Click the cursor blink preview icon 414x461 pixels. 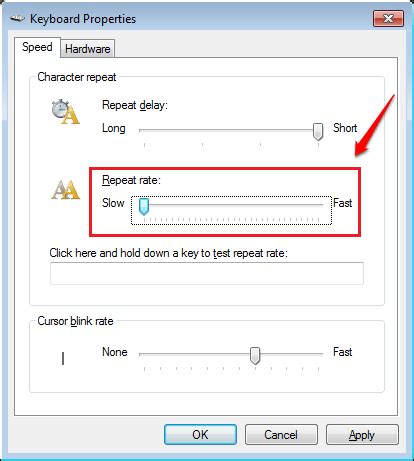coord(63,359)
